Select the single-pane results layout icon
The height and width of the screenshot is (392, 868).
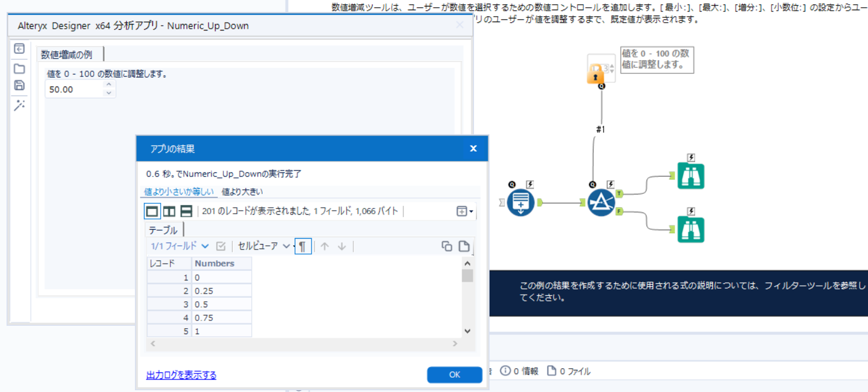click(x=152, y=211)
